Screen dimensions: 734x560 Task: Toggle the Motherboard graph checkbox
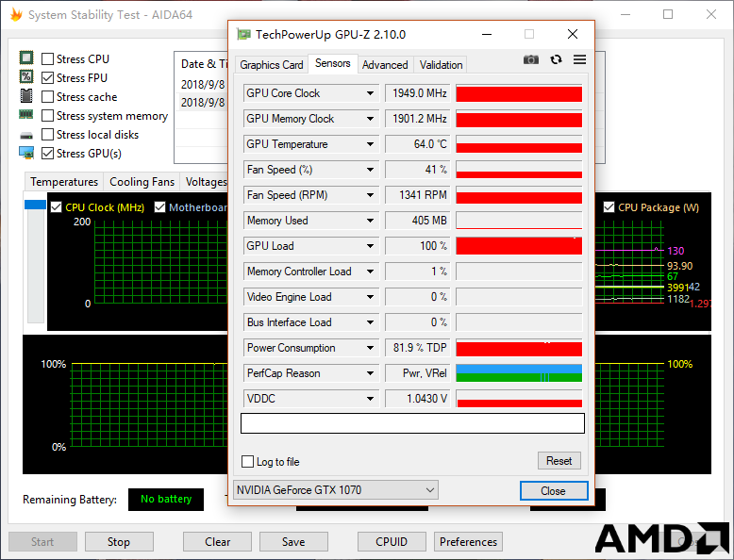159,207
